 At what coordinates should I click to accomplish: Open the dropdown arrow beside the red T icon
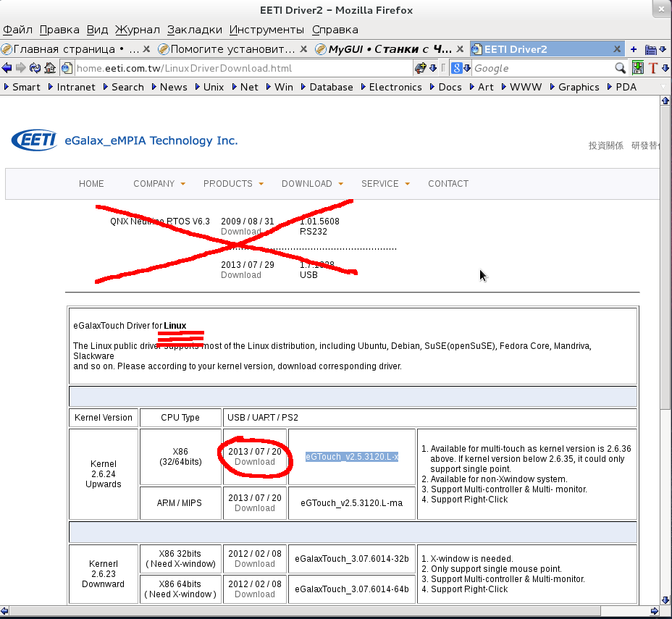point(665,68)
